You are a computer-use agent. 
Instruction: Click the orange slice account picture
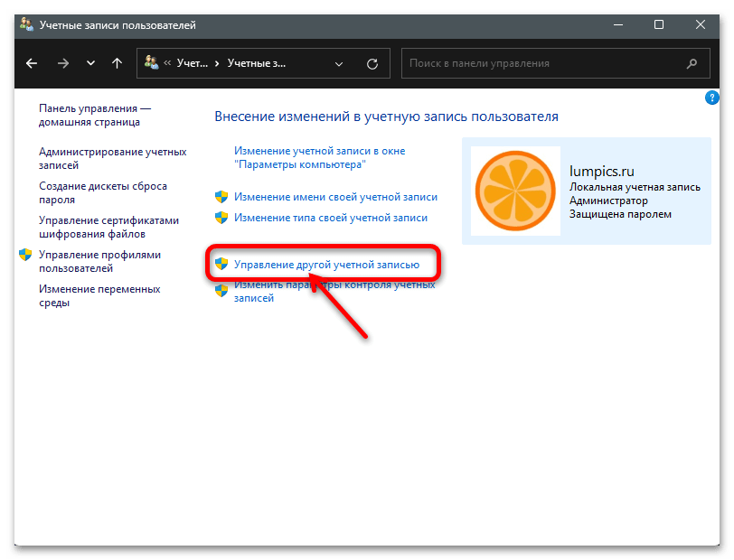click(x=515, y=191)
